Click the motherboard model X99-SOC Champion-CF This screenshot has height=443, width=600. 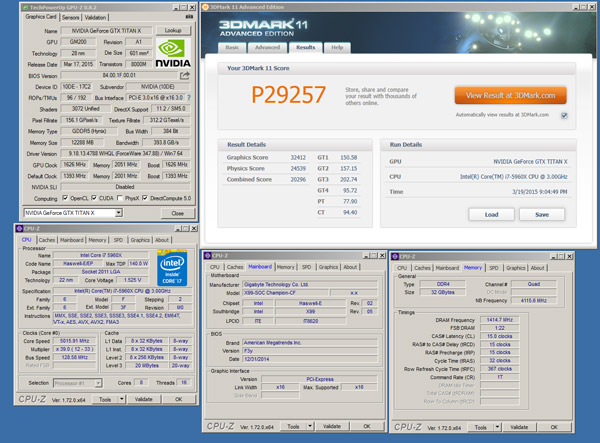285,293
